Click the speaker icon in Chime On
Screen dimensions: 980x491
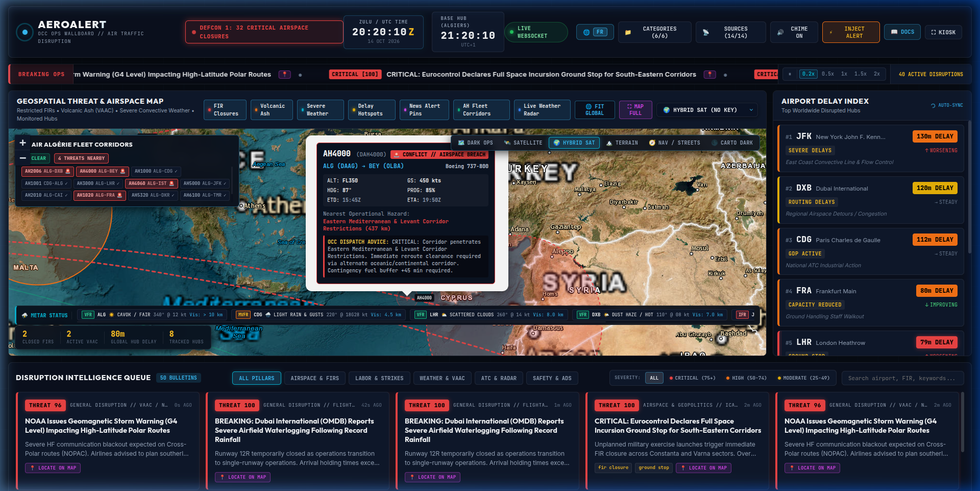tap(780, 32)
